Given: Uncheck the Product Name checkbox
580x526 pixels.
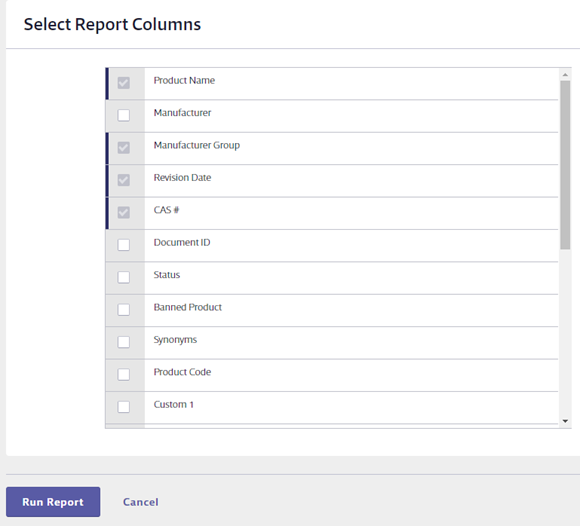Looking at the screenshot, I should coord(124,83).
